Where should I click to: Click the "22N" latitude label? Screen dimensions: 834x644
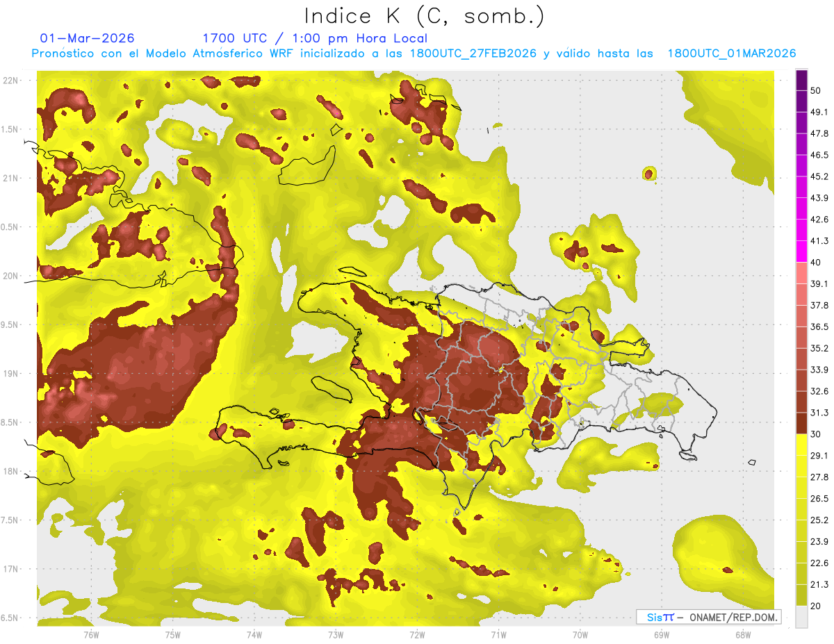(11, 81)
